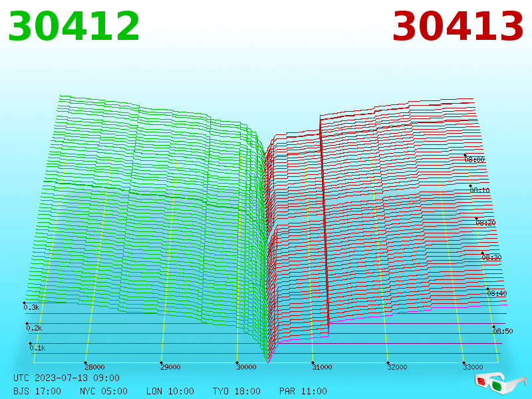Click the 0.3k volume axis label

click(x=31, y=308)
